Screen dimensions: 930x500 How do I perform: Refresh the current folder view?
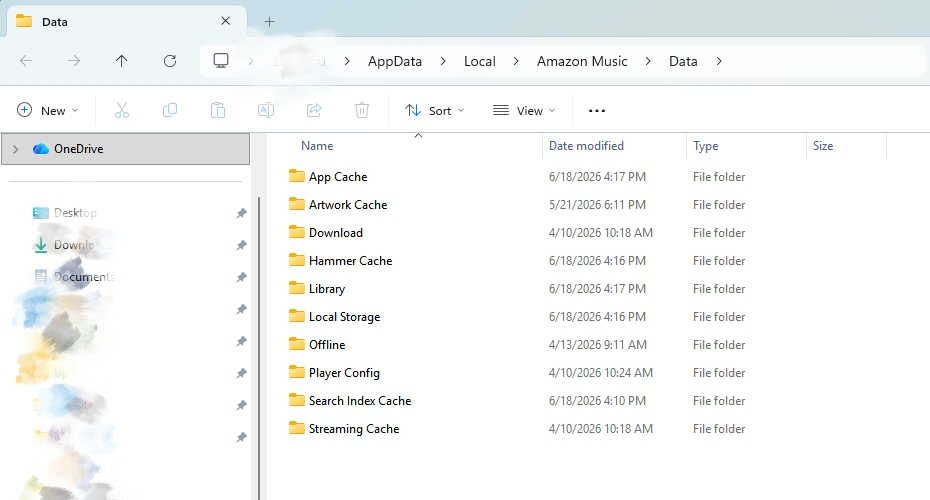click(x=170, y=60)
